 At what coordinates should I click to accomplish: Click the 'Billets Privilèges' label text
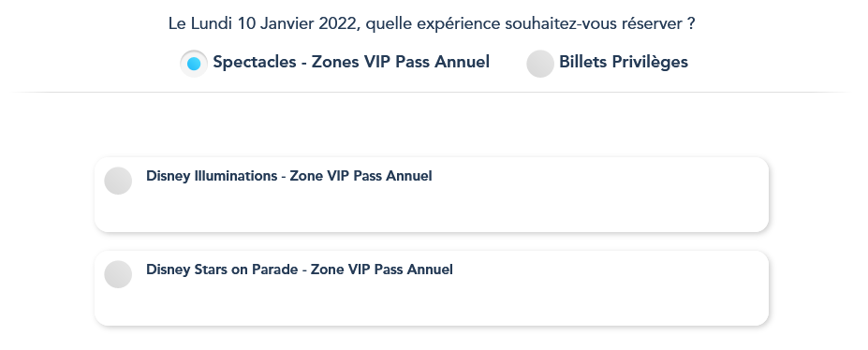click(624, 62)
